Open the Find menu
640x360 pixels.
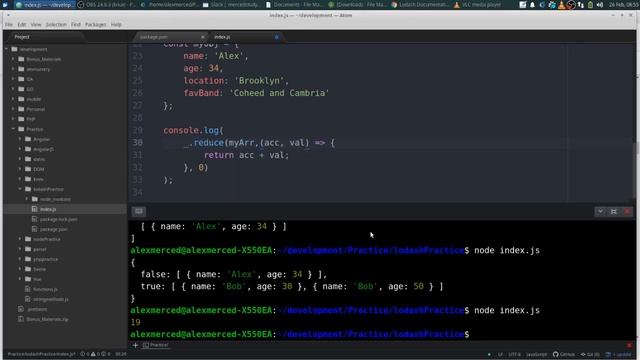pos(76,24)
